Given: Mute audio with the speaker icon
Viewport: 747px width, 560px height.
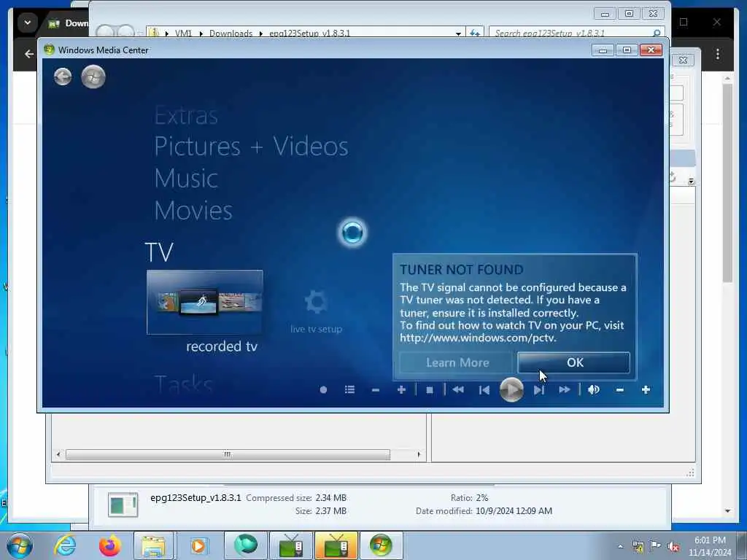Looking at the screenshot, I should 594,390.
